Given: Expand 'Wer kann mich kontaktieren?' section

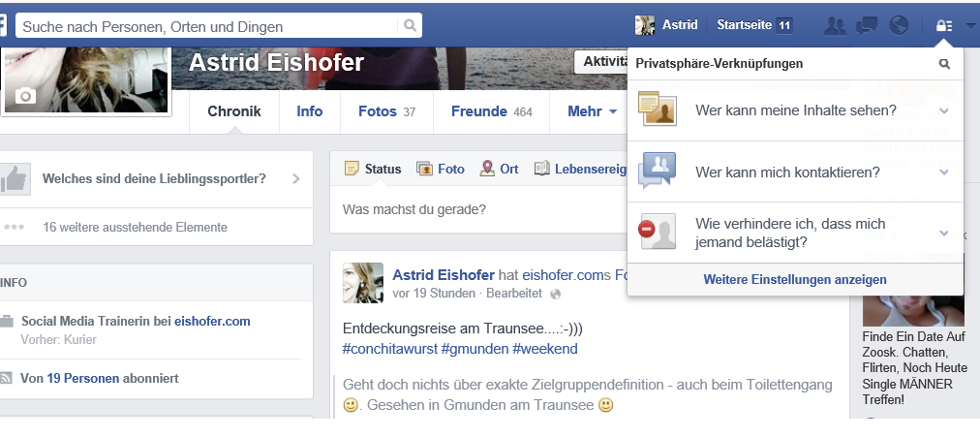Looking at the screenshot, I should pos(795,172).
